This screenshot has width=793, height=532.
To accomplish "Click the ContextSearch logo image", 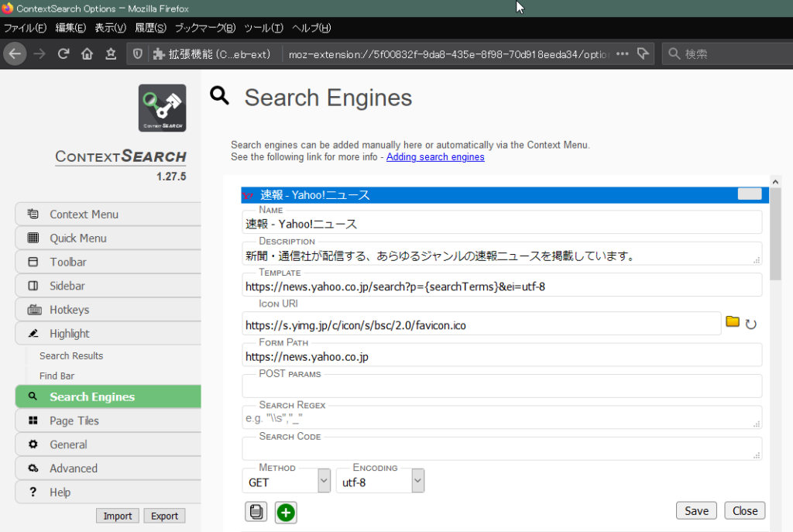I will 162,108.
